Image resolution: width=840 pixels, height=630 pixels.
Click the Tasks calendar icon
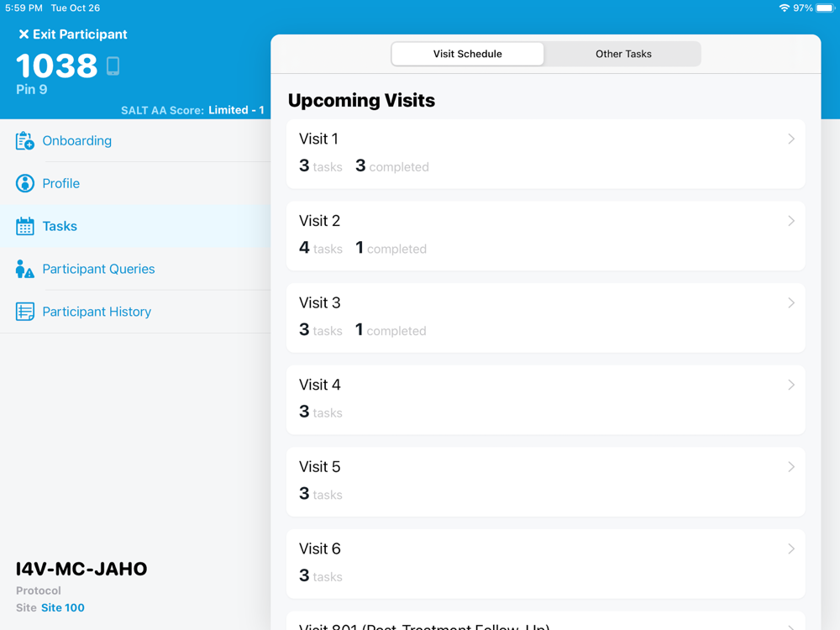pos(24,226)
